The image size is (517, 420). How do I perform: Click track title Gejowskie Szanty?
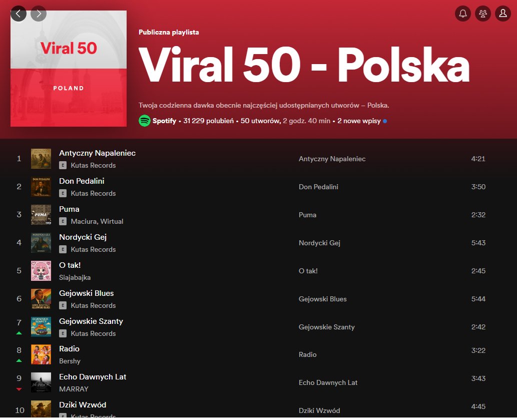(x=91, y=321)
